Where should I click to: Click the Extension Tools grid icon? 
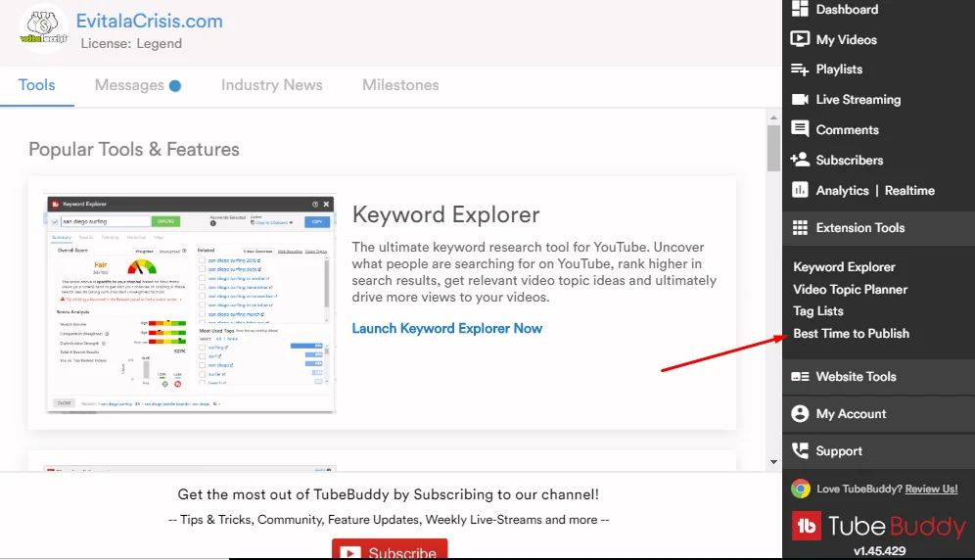(800, 228)
